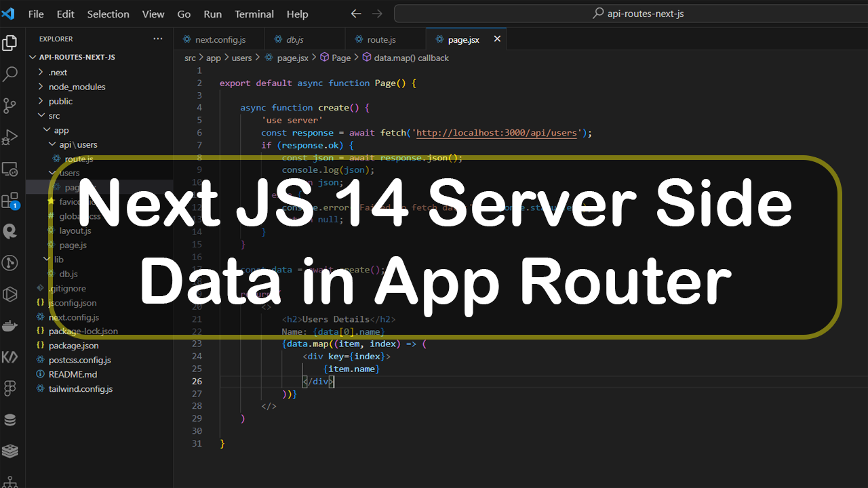Expand the .next folder

pyautogui.click(x=99, y=72)
